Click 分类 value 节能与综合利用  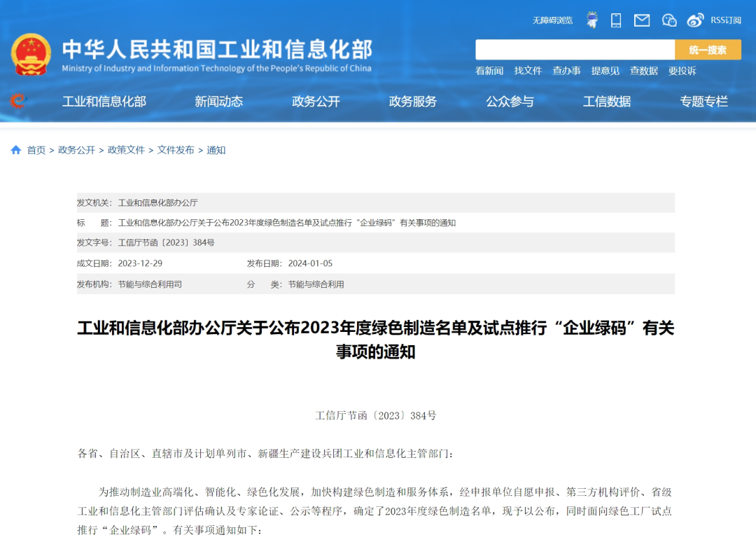pyautogui.click(x=316, y=284)
